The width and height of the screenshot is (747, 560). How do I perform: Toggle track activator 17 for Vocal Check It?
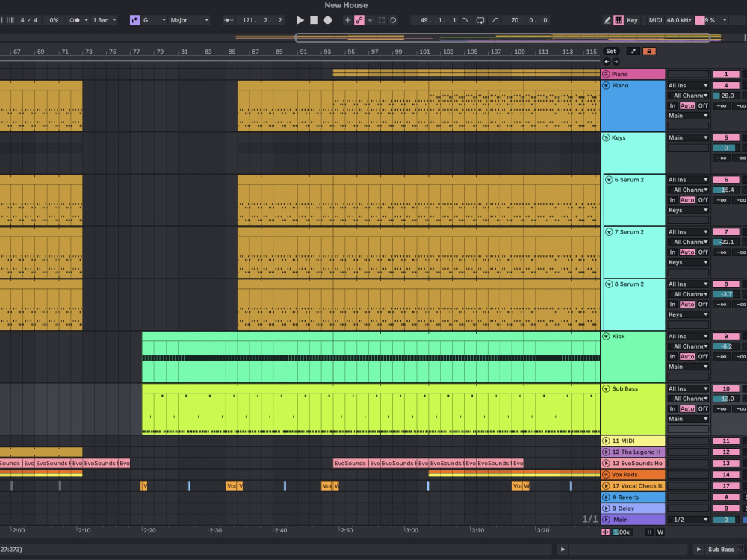(x=726, y=486)
